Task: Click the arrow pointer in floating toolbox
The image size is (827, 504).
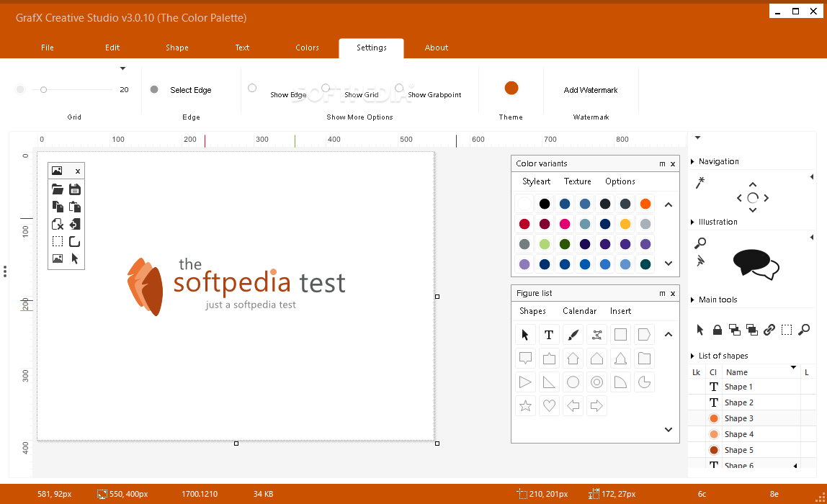Action: (75, 259)
